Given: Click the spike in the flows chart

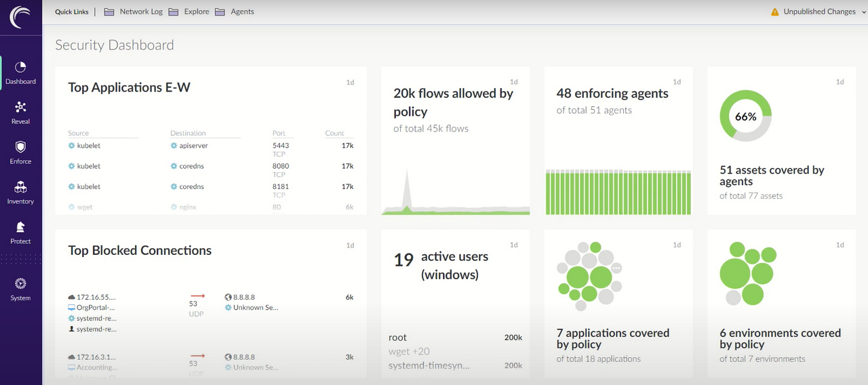Looking at the screenshot, I should (406, 190).
